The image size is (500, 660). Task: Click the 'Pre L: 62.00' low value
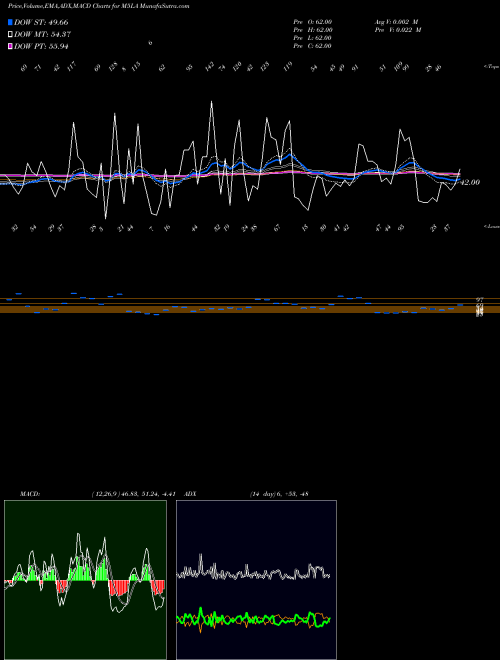(x=313, y=38)
